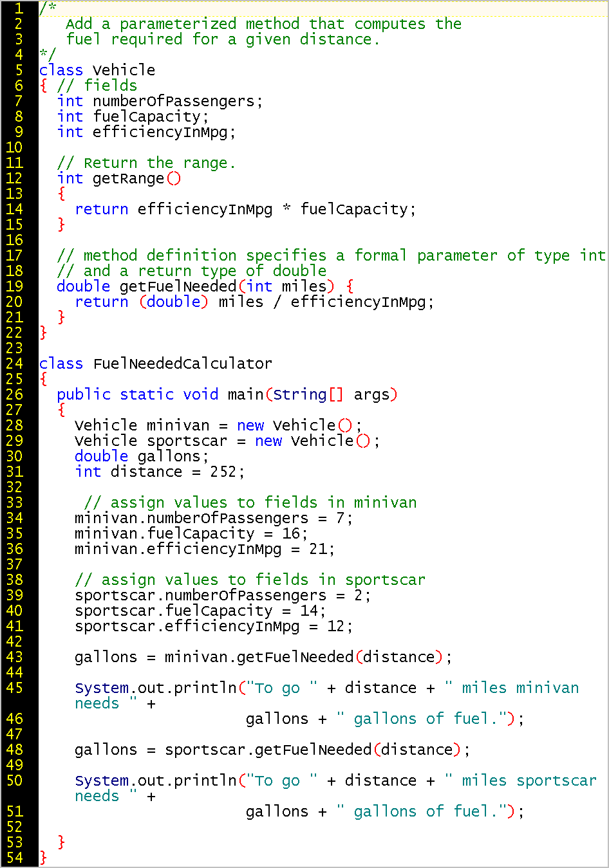Viewport: 609px width, 868px height.
Task: Click the 'public' keyword on line 26
Action: point(84,394)
